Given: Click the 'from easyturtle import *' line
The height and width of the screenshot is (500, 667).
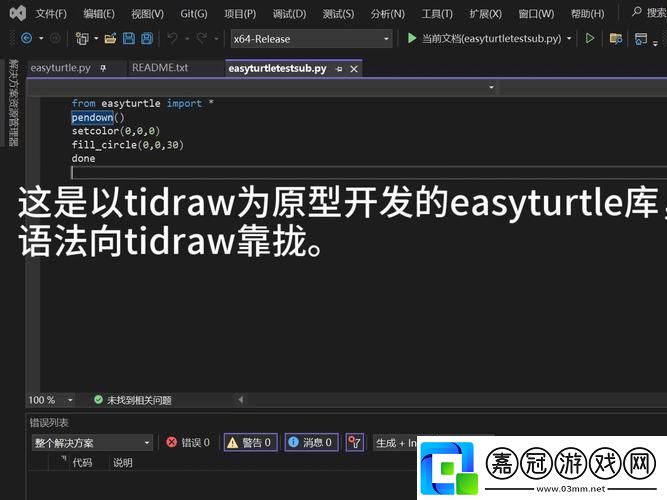Looking at the screenshot, I should coord(143,103).
